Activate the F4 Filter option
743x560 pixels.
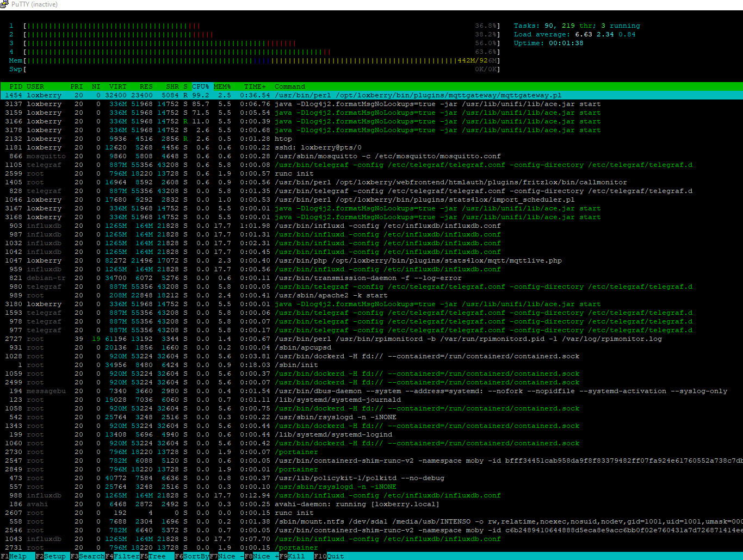126,556
